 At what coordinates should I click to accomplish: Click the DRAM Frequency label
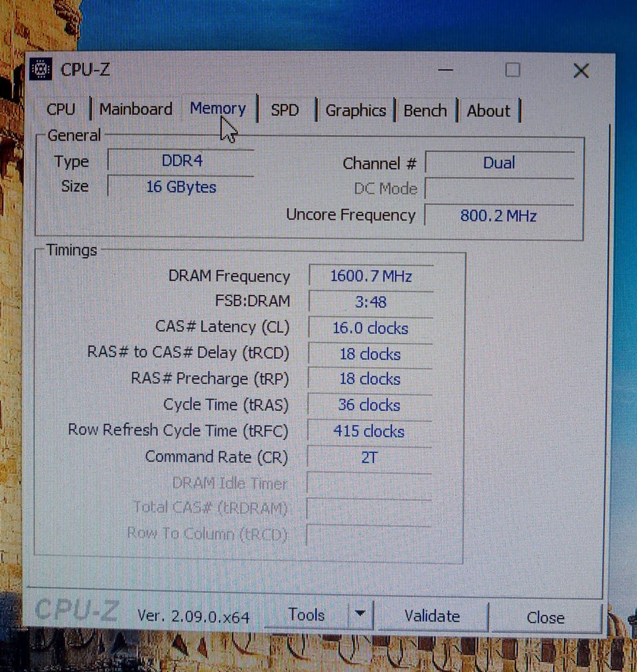pyautogui.click(x=229, y=276)
